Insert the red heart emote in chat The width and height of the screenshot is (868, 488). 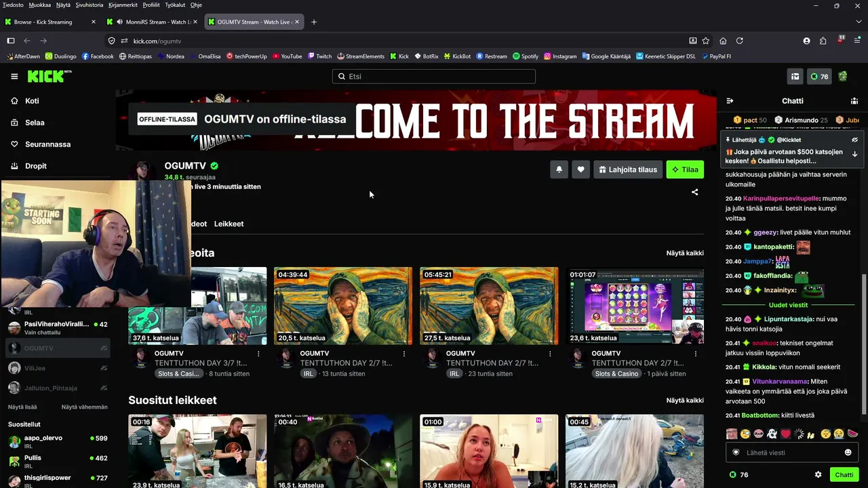point(785,434)
